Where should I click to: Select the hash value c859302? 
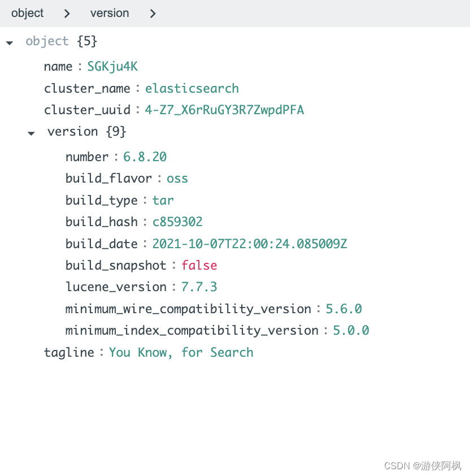177,222
